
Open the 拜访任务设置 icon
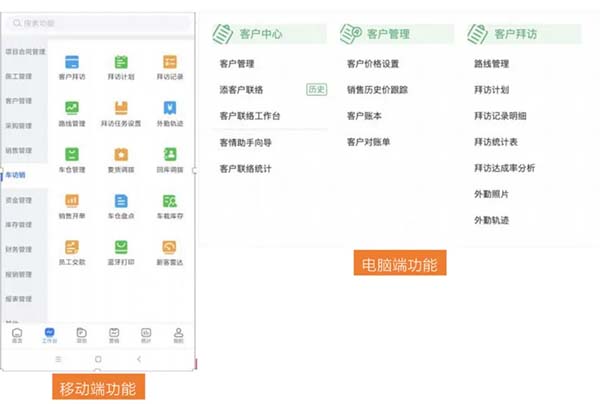click(x=120, y=108)
